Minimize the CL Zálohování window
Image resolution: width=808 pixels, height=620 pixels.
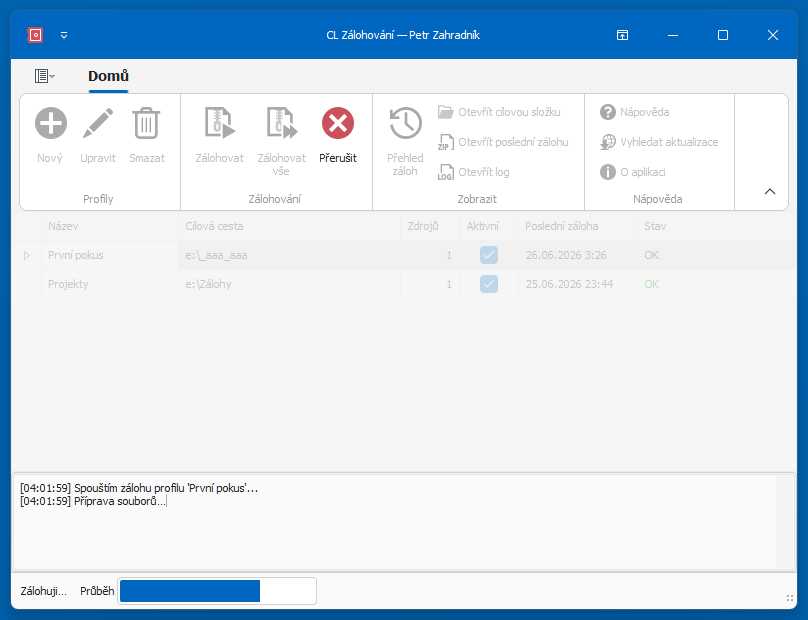pos(673,35)
